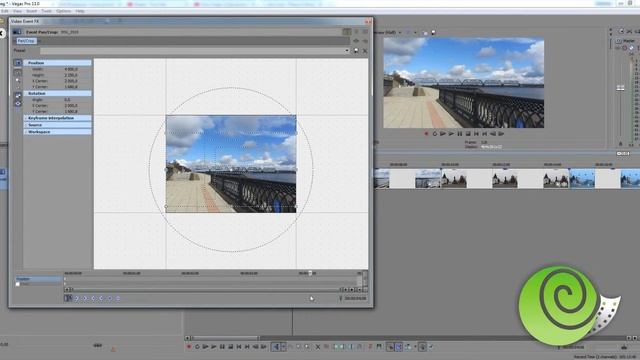This screenshot has height=360, width=640.
Task: Expand the Keyframe interpolation section
Action: pos(57,118)
